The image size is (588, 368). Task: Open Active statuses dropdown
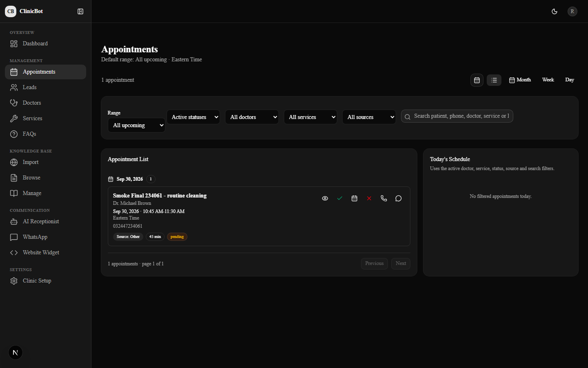point(193,117)
